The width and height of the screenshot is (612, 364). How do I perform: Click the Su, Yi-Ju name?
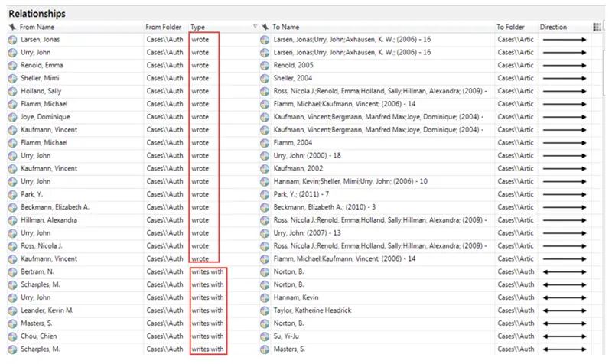click(286, 336)
